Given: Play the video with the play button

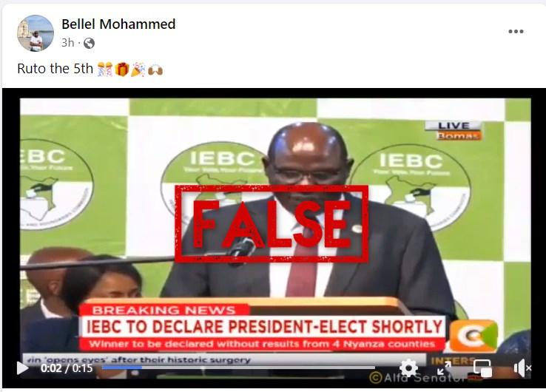Looking at the screenshot, I should click(23, 368).
